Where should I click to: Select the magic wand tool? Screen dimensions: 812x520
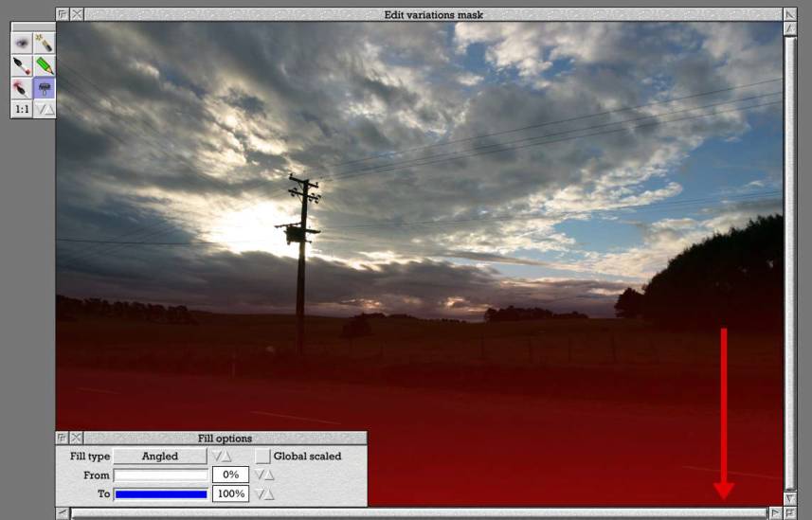coord(45,43)
